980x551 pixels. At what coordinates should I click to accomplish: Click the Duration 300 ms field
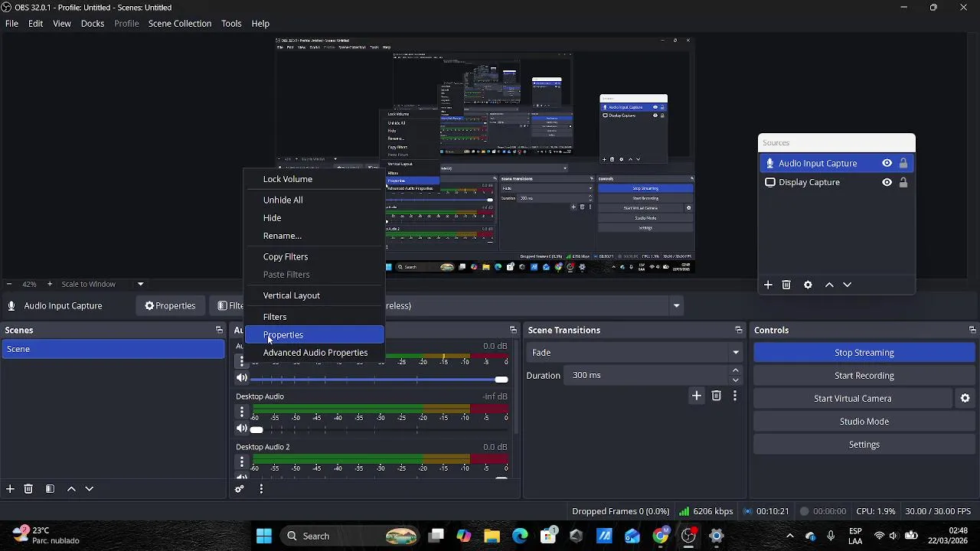648,376
